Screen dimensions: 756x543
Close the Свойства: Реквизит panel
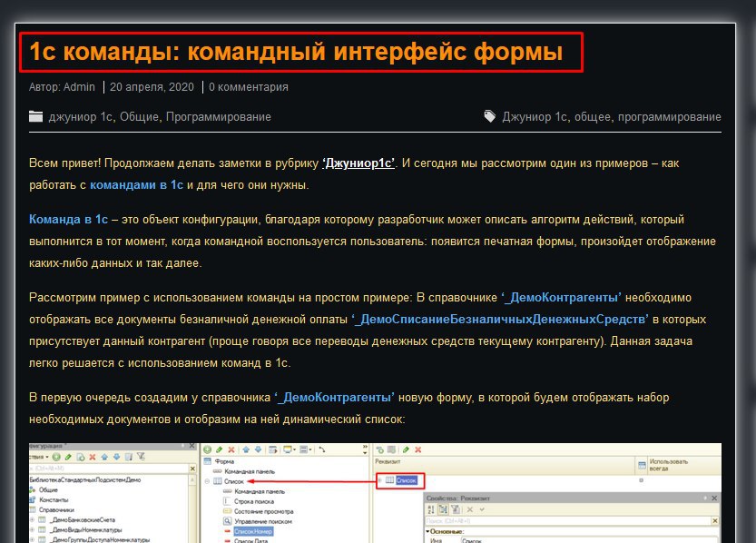(x=714, y=499)
